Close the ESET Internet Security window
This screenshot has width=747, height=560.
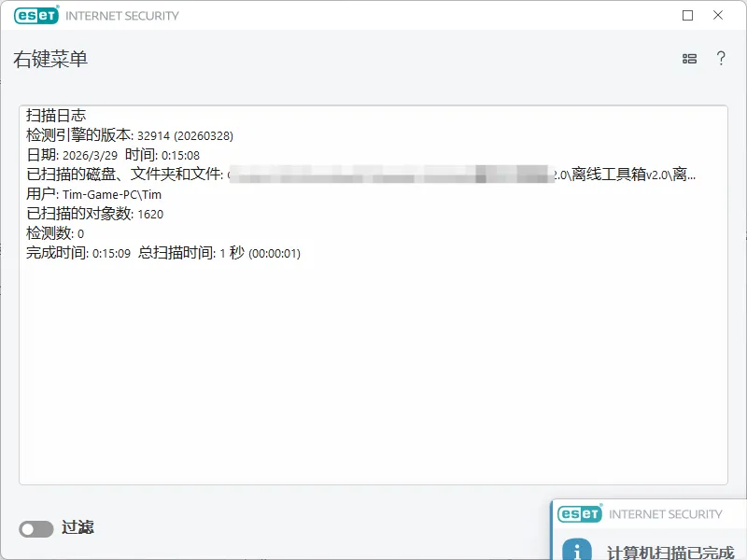[718, 15]
